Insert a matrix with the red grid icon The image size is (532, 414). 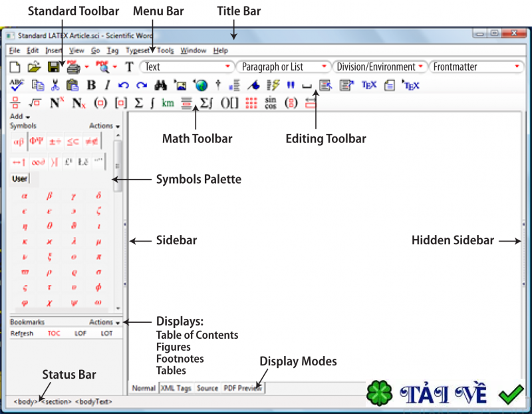coord(251,103)
